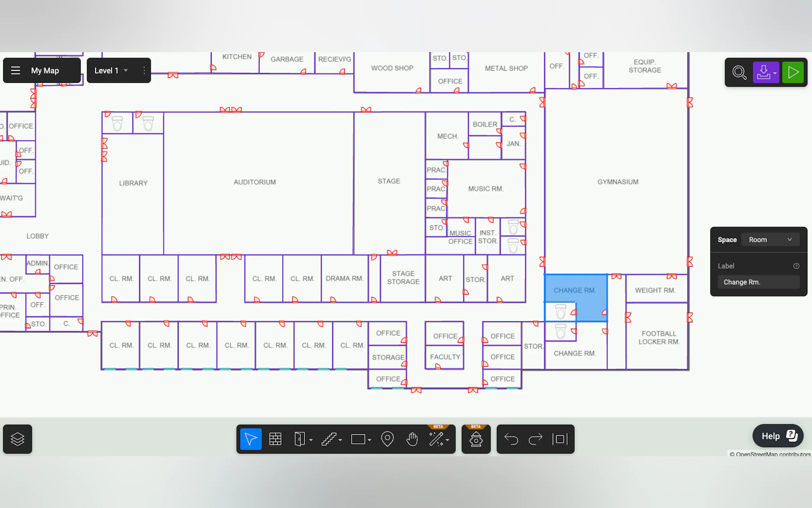
Task: Click the fit-to-screen frame icon
Action: tap(560, 439)
